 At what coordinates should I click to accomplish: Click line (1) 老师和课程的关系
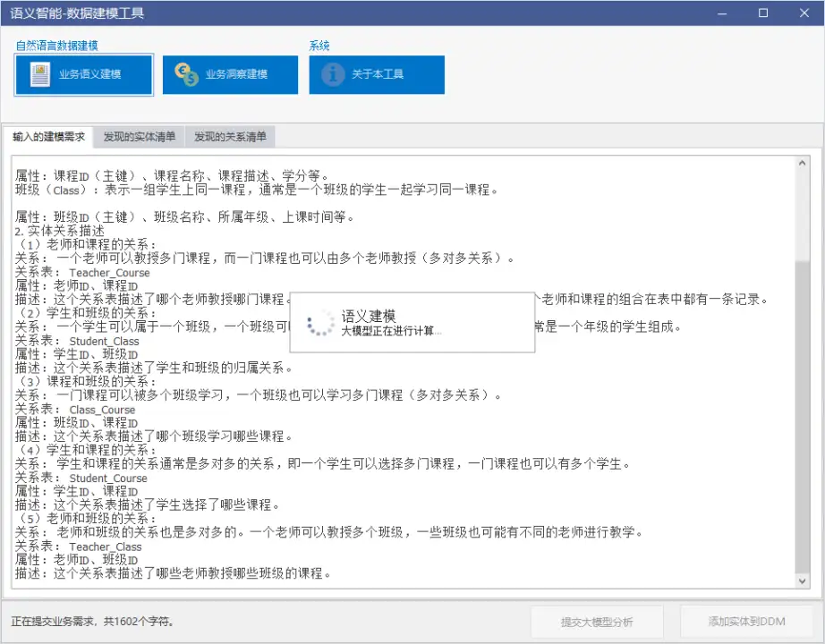tap(86, 245)
